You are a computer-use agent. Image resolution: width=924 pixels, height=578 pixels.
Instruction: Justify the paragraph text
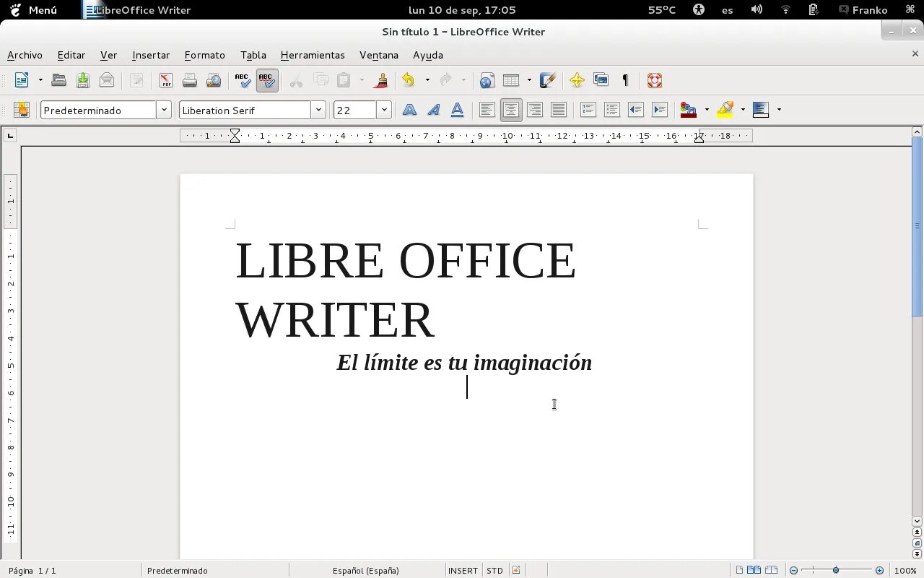pos(559,110)
